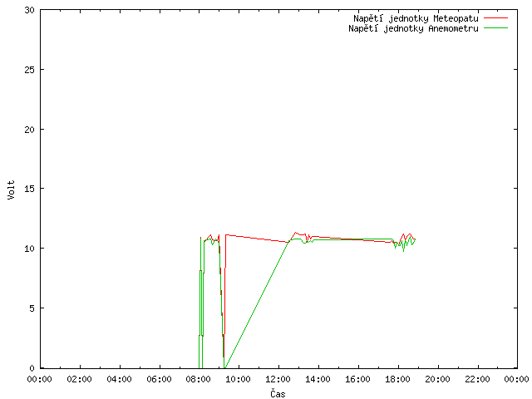
Task: Click the x-axis label 16:00
Action: point(358,379)
